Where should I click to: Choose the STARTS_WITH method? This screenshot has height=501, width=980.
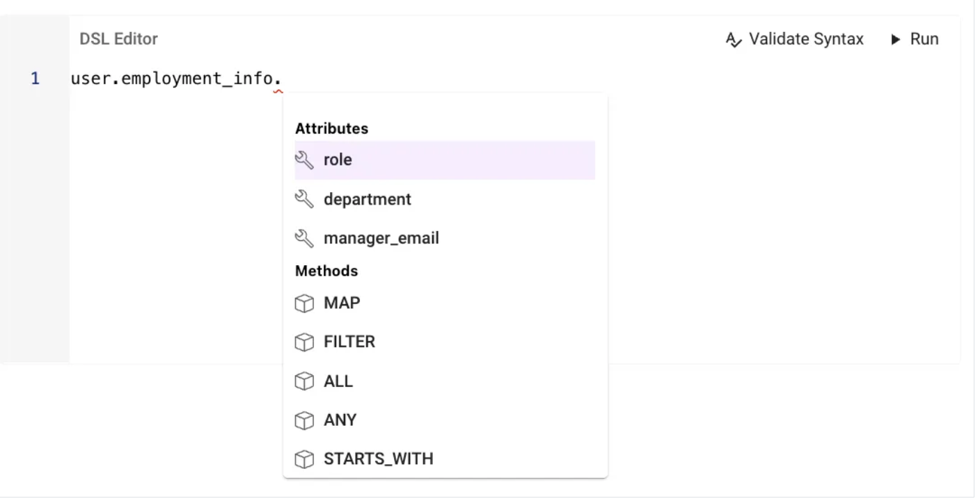[379, 459]
